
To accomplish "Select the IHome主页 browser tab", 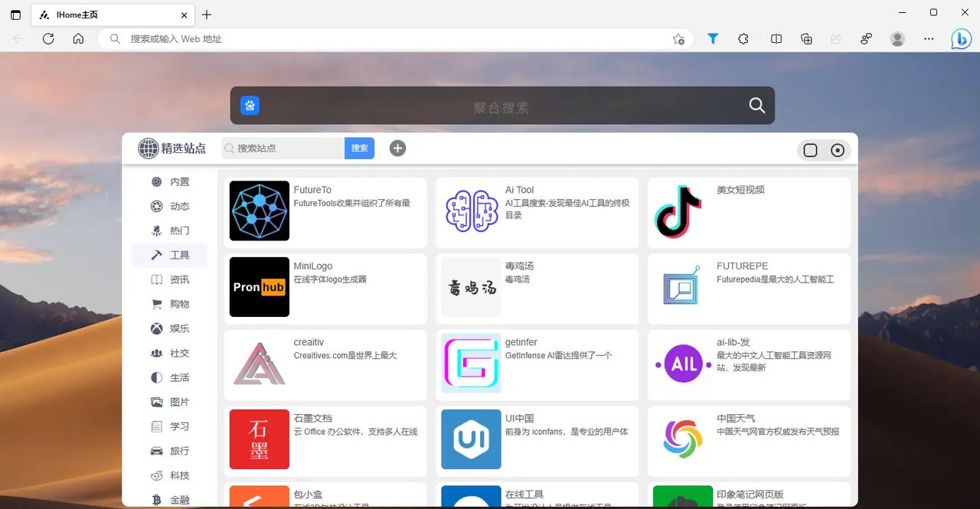I will tap(113, 15).
